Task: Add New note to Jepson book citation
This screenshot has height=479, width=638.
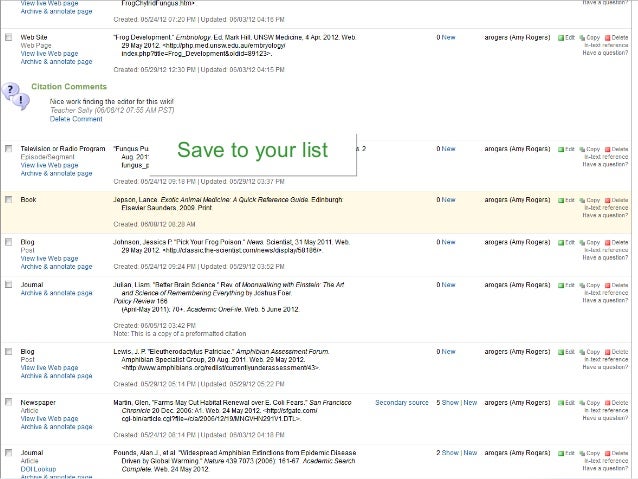Action: [448, 200]
